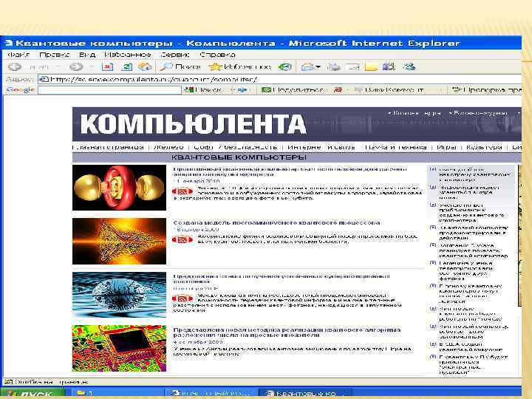Open the Вид menu
The width and height of the screenshot is (532, 399).
coord(87,54)
